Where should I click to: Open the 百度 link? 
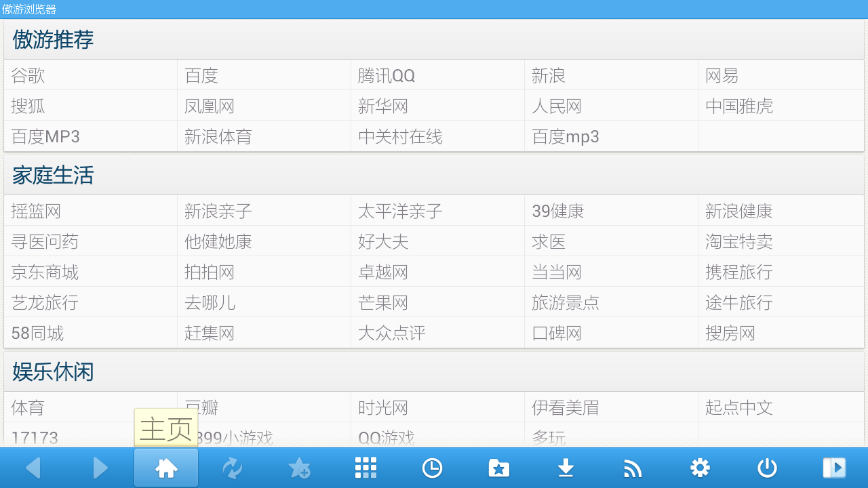(201, 75)
